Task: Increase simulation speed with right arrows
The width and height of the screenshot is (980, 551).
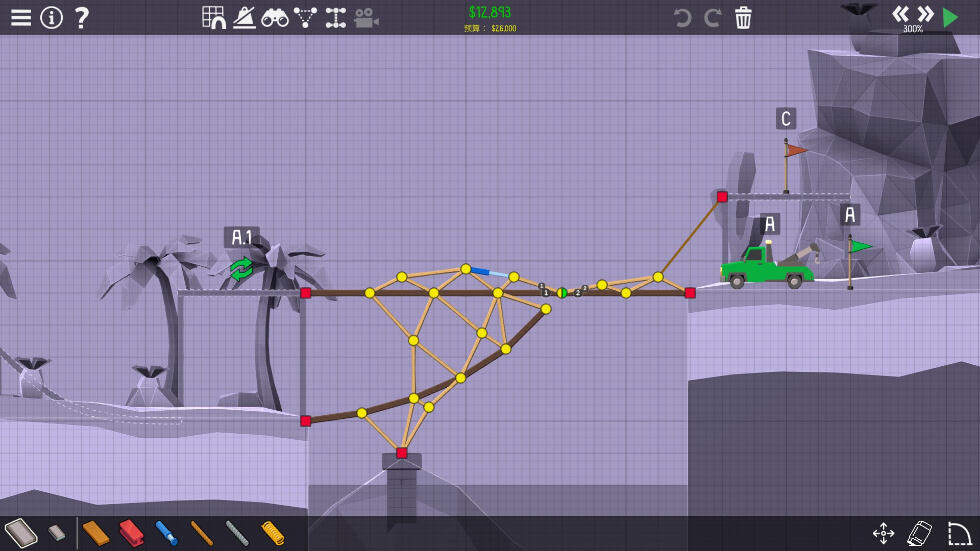Action: pyautogui.click(x=925, y=14)
